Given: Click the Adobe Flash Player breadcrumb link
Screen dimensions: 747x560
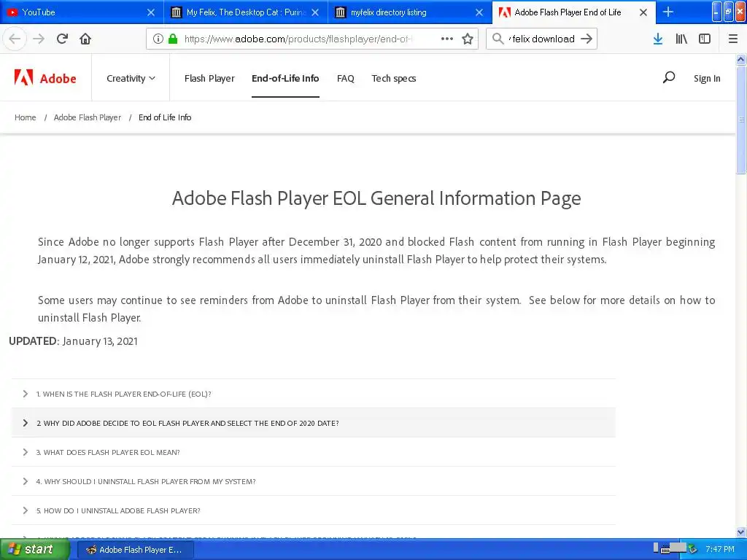Looking at the screenshot, I should (x=88, y=117).
